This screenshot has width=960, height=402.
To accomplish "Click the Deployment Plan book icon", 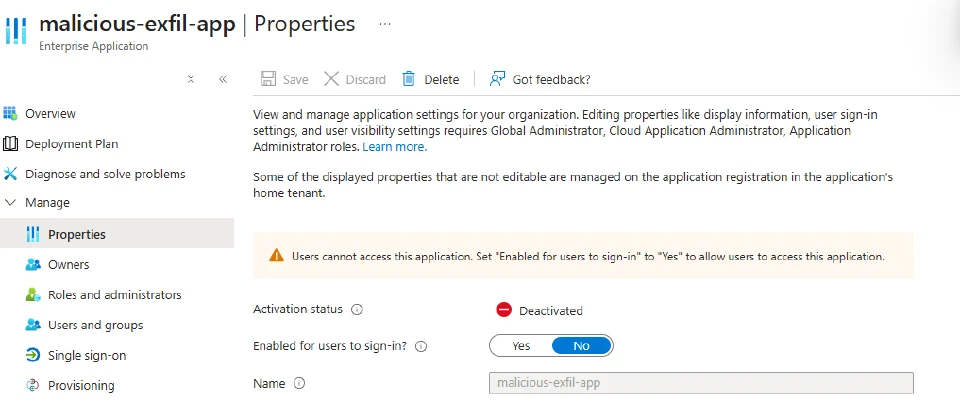I will 10,144.
